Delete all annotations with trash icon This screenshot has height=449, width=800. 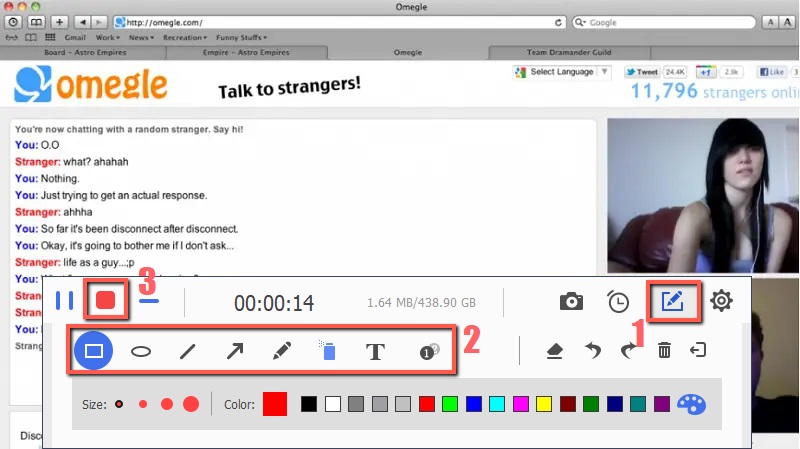(664, 351)
